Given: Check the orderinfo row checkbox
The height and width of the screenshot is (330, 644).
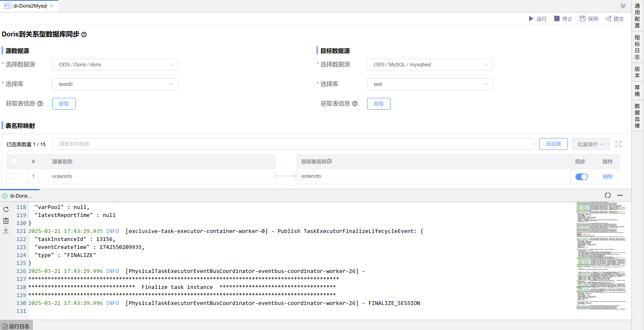Looking at the screenshot, I should (14, 176).
